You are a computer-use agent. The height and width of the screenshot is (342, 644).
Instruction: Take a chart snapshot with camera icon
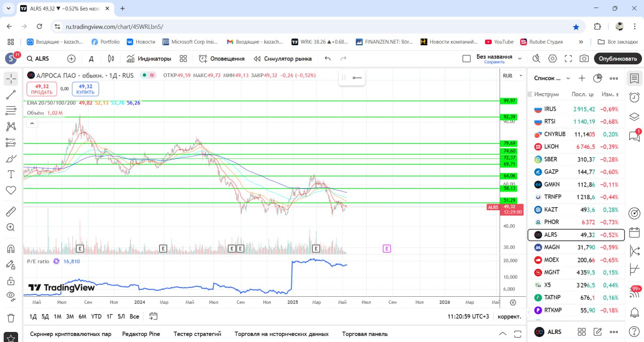coord(584,59)
